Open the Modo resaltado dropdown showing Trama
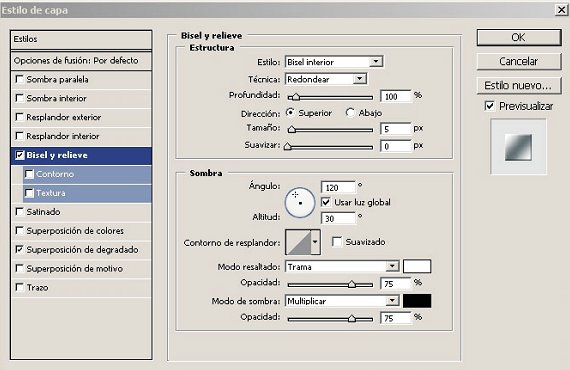Viewport: 570px width, 370px height. pos(342,266)
